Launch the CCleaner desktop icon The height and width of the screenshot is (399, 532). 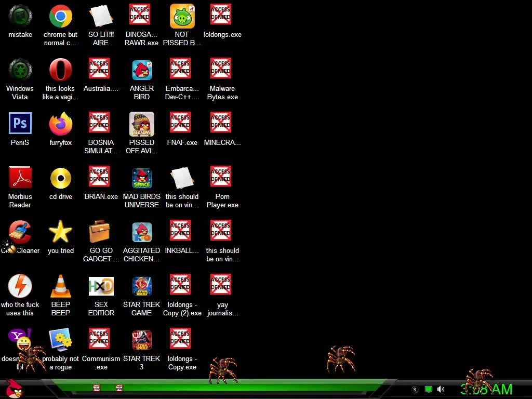[x=20, y=232]
